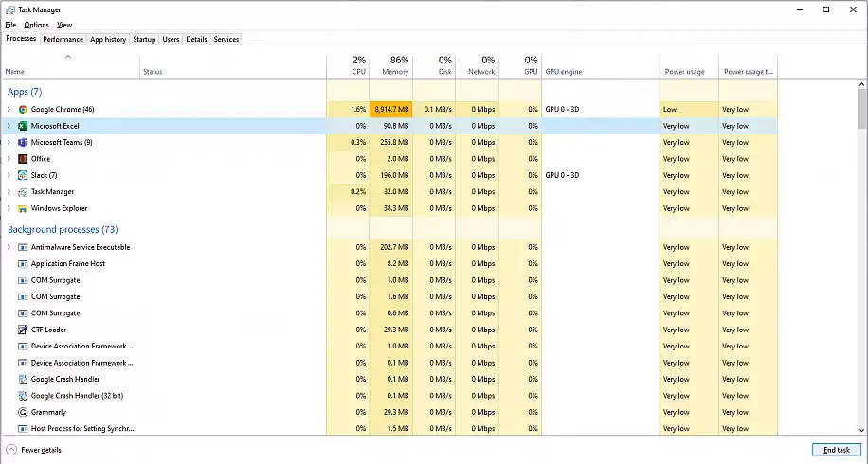
Task: Switch to the Services tab
Action: pos(226,39)
